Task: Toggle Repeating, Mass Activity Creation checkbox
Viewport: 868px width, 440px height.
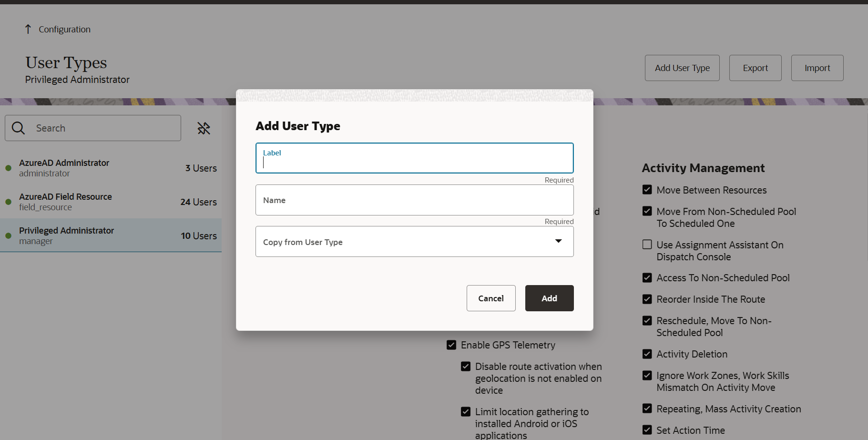Action: (x=647, y=409)
